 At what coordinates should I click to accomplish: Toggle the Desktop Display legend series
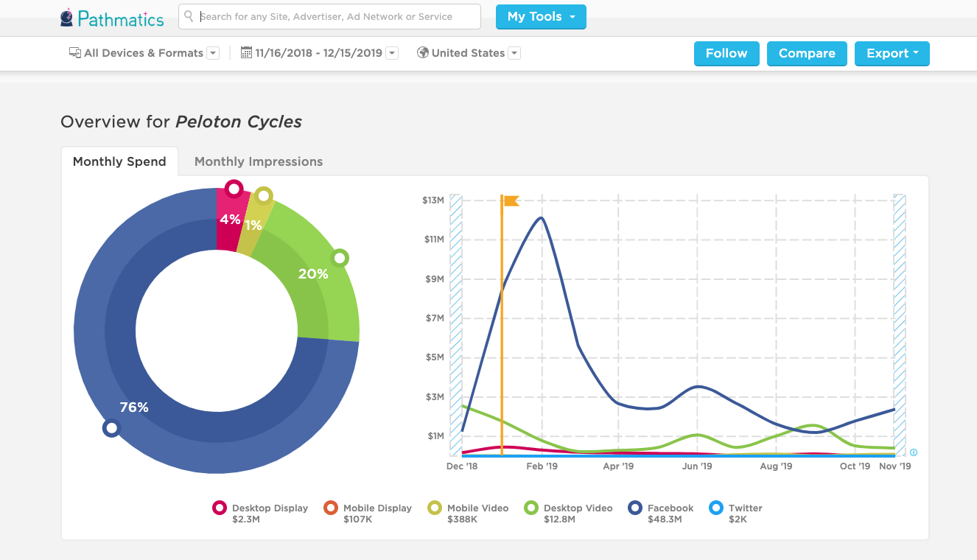click(x=260, y=513)
